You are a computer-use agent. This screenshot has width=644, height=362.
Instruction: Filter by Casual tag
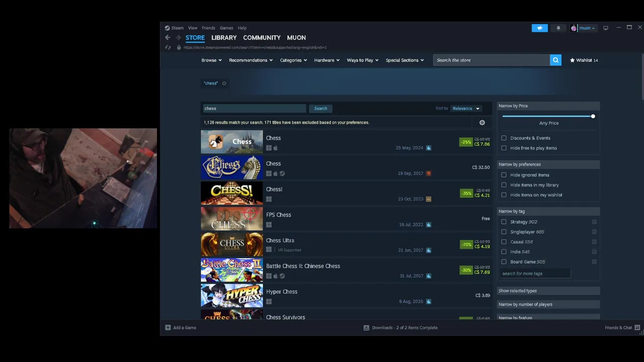coord(504,242)
